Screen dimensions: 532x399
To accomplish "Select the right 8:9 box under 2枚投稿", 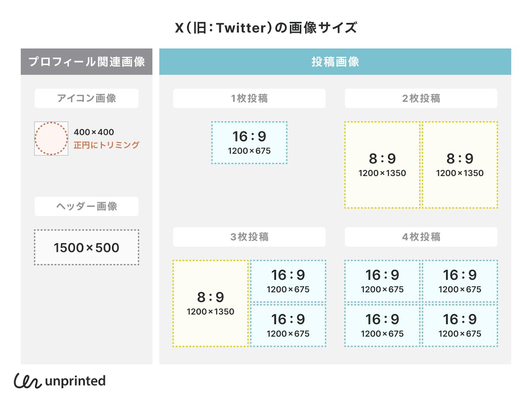I will 460,165.
